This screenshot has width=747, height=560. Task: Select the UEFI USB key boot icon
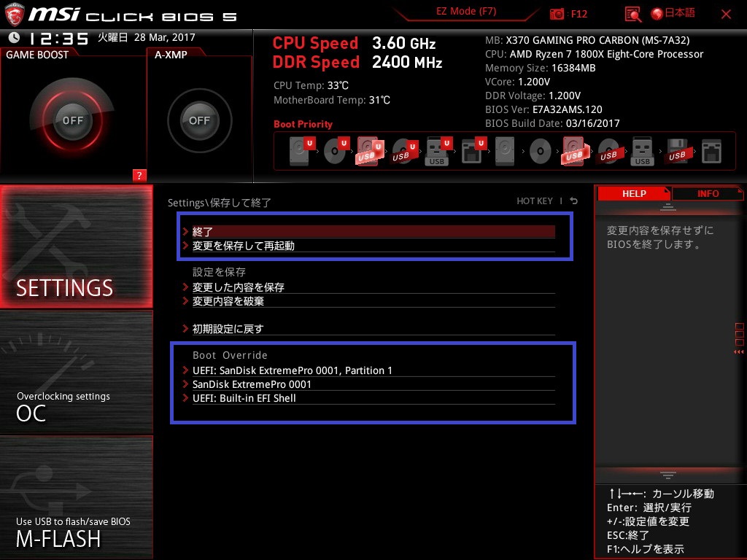(438, 151)
